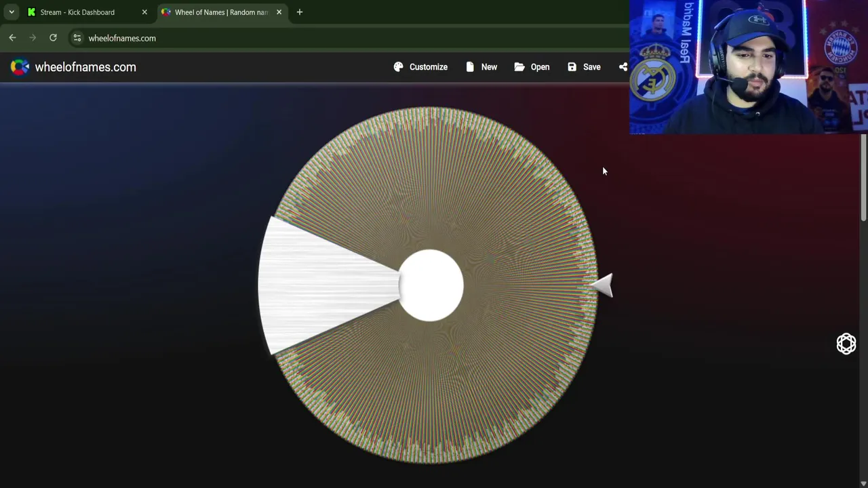View site information icon in address bar
The height and width of the screenshot is (488, 868).
tap(77, 38)
